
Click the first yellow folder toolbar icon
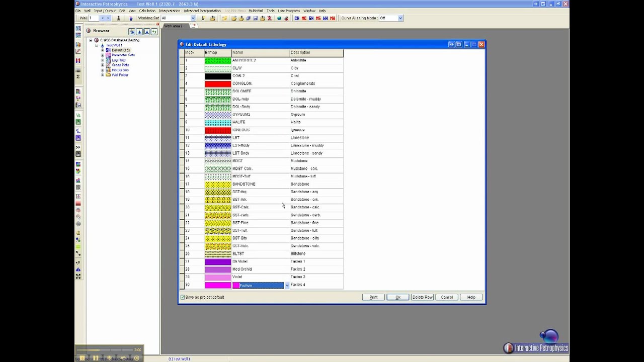coord(224,18)
